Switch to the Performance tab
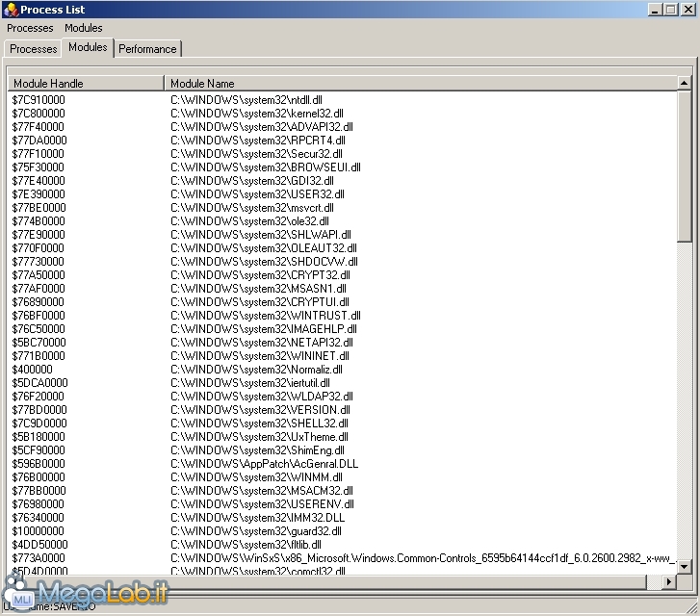Image resolution: width=700 pixels, height=616 pixels. click(147, 49)
